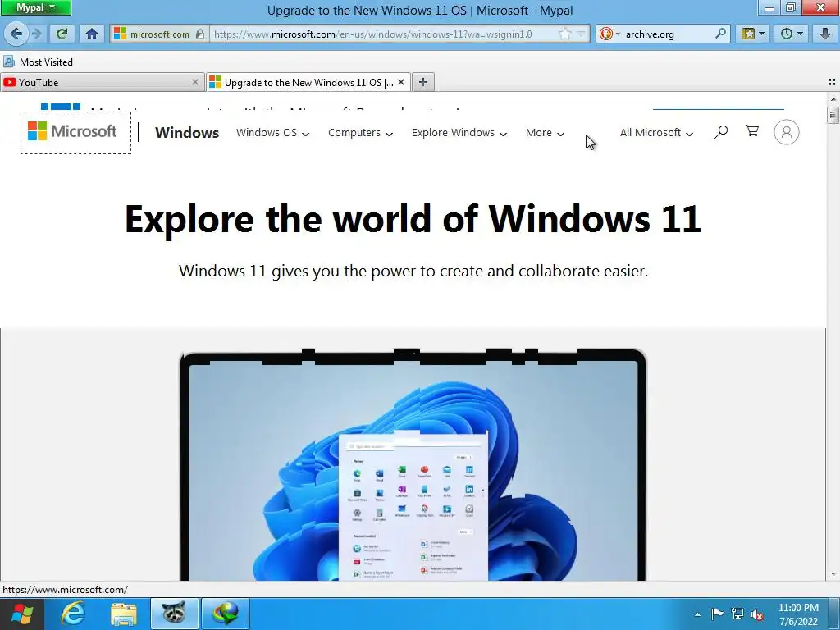The image size is (840, 630).
Task: Open the DuckDuckGo search engine selector
Action: (609, 34)
